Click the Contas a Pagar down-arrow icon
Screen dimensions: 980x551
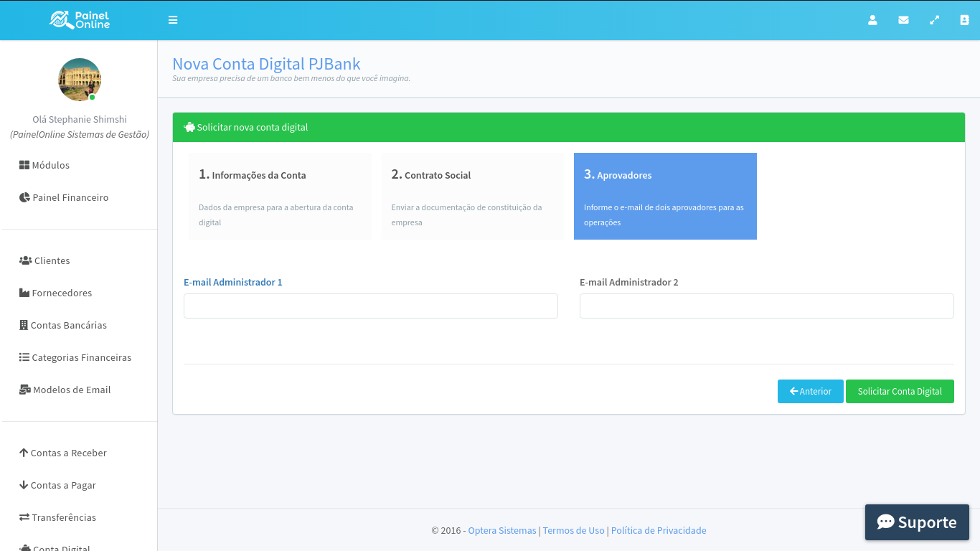[24, 485]
